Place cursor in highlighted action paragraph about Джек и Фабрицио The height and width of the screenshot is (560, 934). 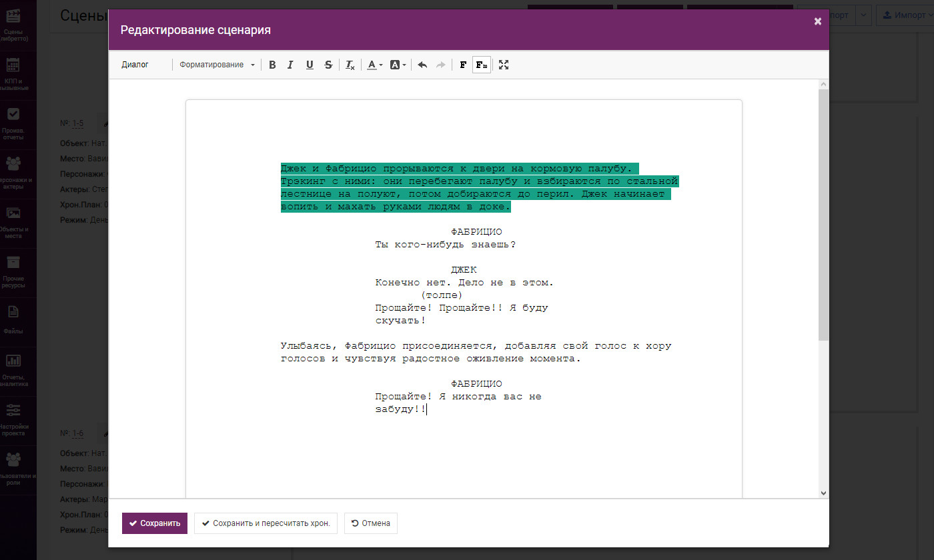click(479, 187)
